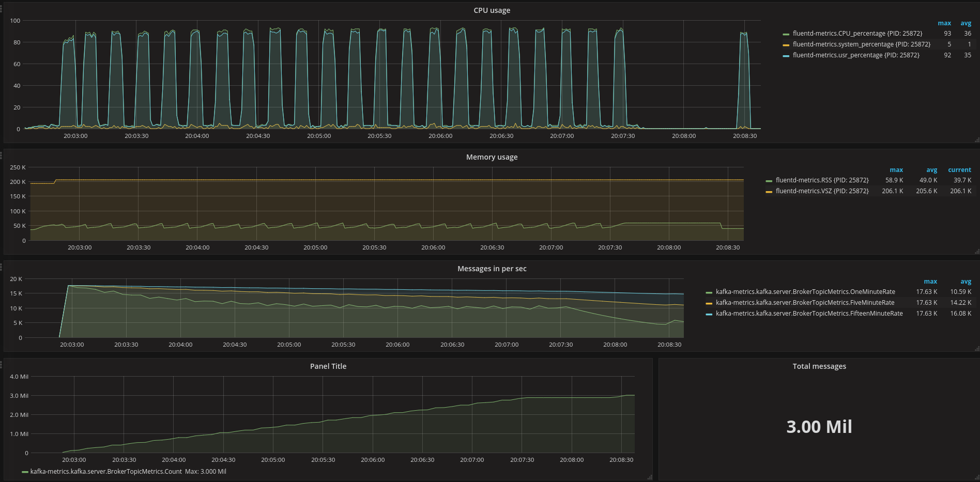Click 20:03:00 label on Panel Title axis
Image resolution: width=980 pixels, height=482 pixels.
pos(74,460)
